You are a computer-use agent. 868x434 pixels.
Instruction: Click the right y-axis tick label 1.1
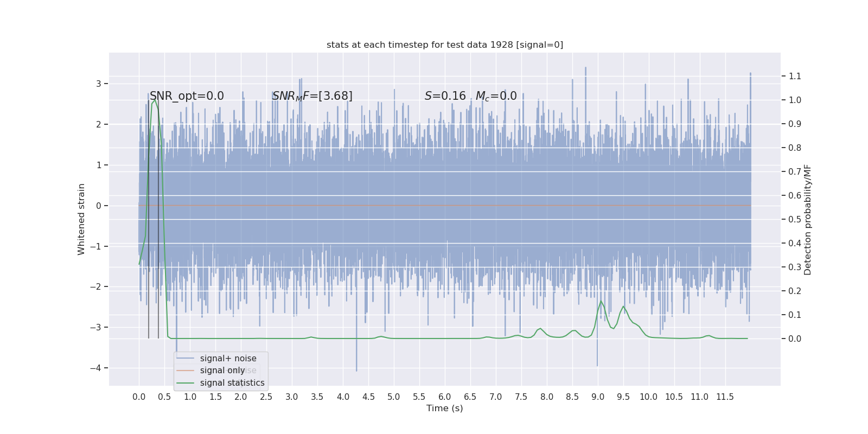point(795,76)
